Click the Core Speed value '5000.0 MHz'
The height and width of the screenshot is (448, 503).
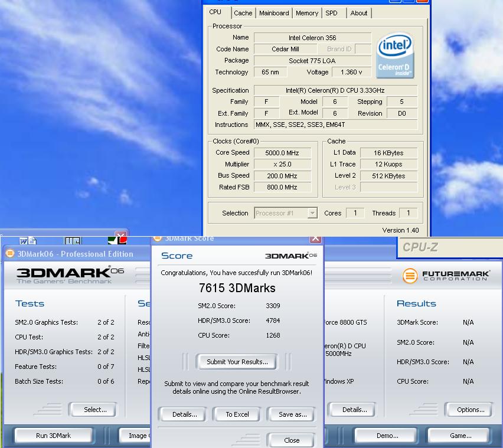(x=282, y=153)
